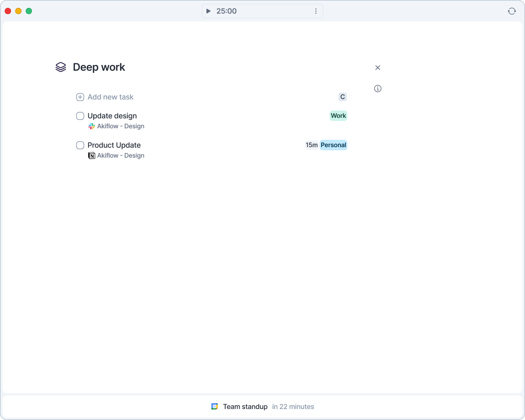This screenshot has height=420, width=525.
Task: Open the Update design task
Action: pyautogui.click(x=112, y=116)
